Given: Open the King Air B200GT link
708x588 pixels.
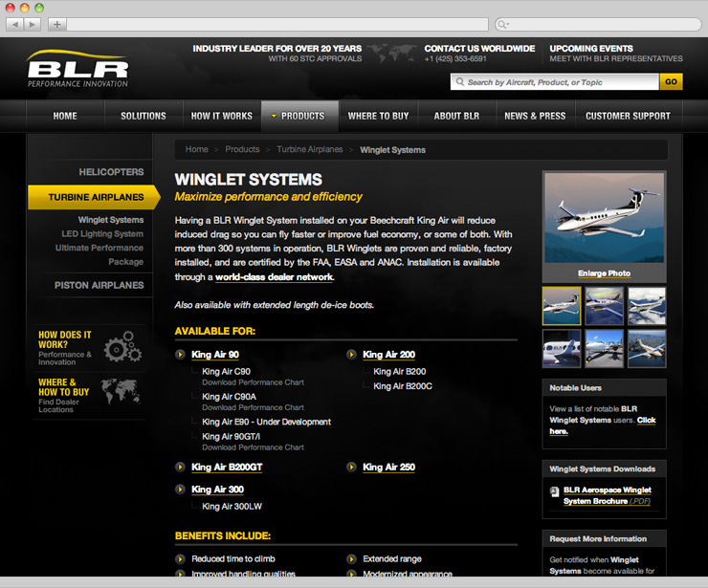Looking at the screenshot, I should coord(227,468).
